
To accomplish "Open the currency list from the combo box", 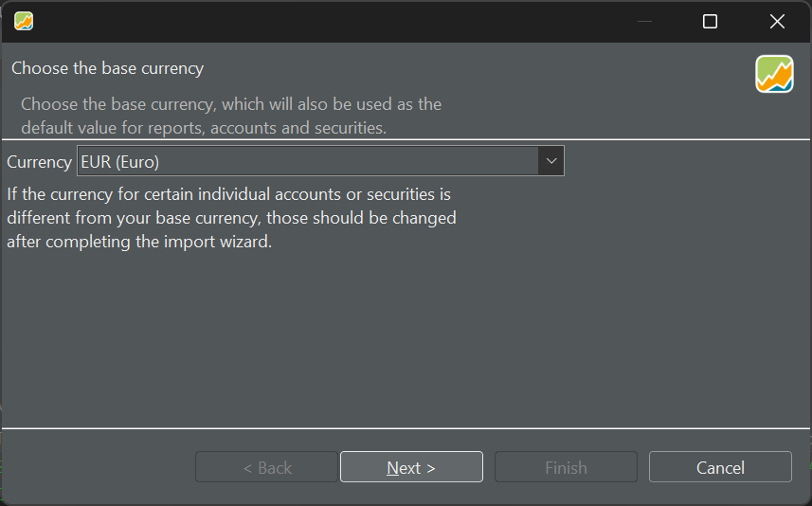I will (320, 161).
